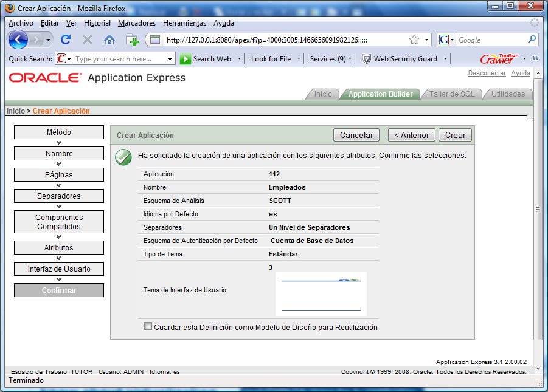The image size is (548, 392).
Task: Click the Firefox icon in the title bar
Action: click(10, 8)
